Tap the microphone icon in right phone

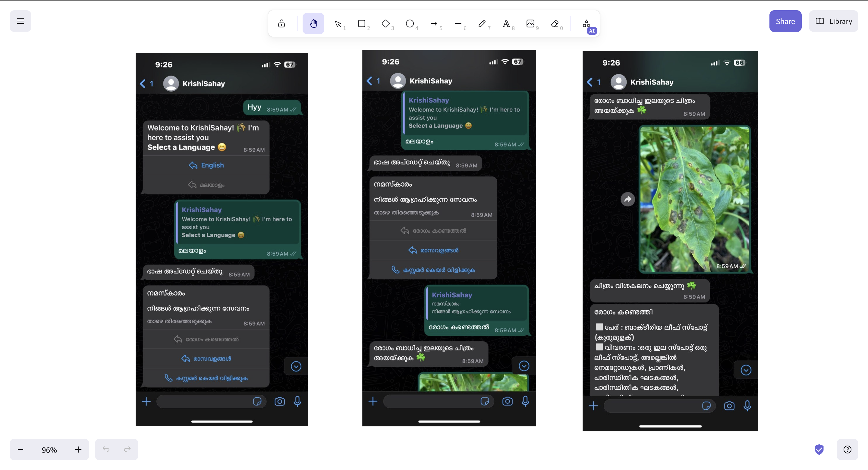pyautogui.click(x=747, y=406)
